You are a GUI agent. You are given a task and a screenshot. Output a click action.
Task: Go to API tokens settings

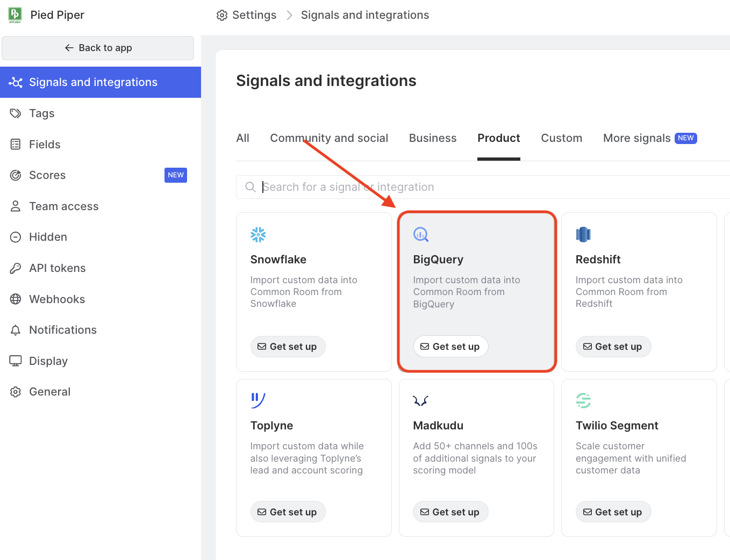pyautogui.click(x=57, y=268)
